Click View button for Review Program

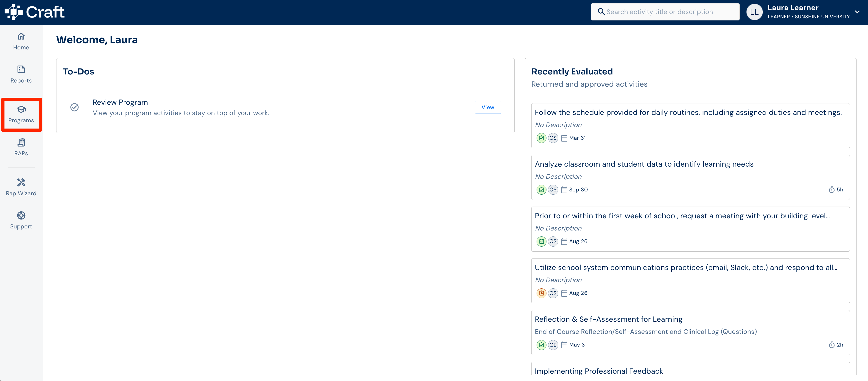pyautogui.click(x=487, y=107)
